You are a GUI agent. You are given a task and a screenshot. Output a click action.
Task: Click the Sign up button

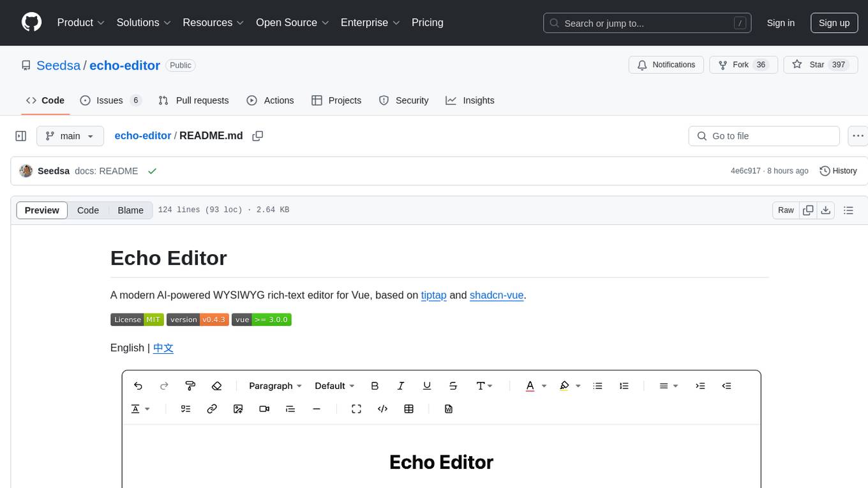click(834, 23)
